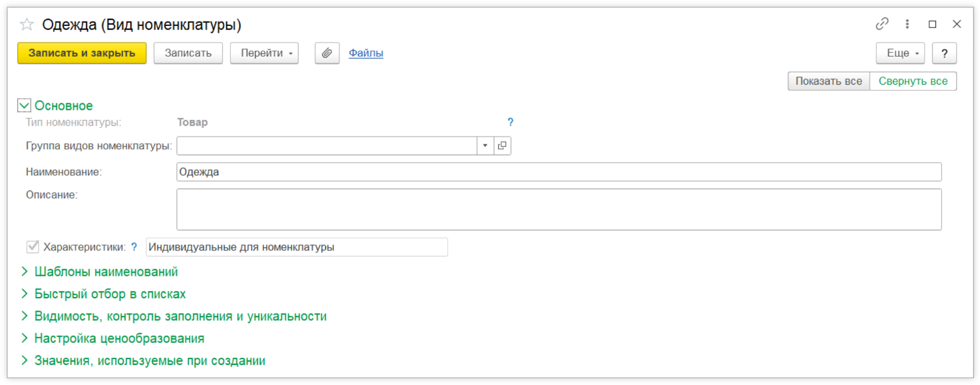
Task: Click help icon next to Тип номенклатуры
Action: [510, 123]
